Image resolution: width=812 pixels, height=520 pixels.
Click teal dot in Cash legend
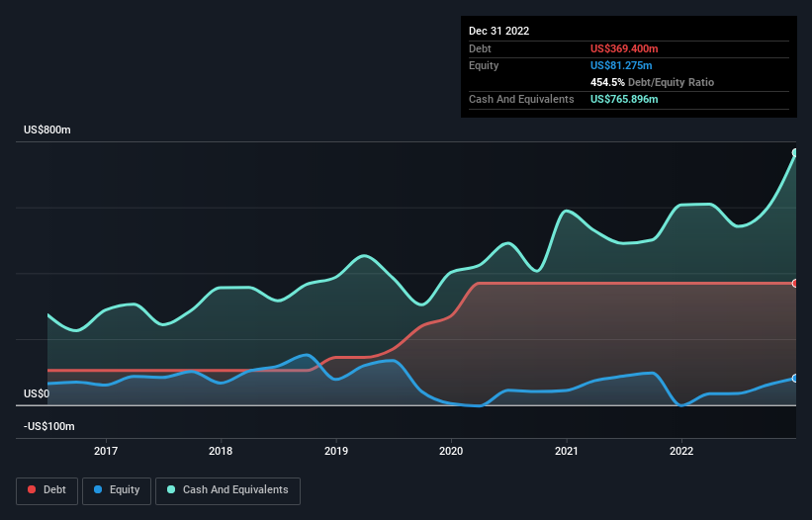171,489
